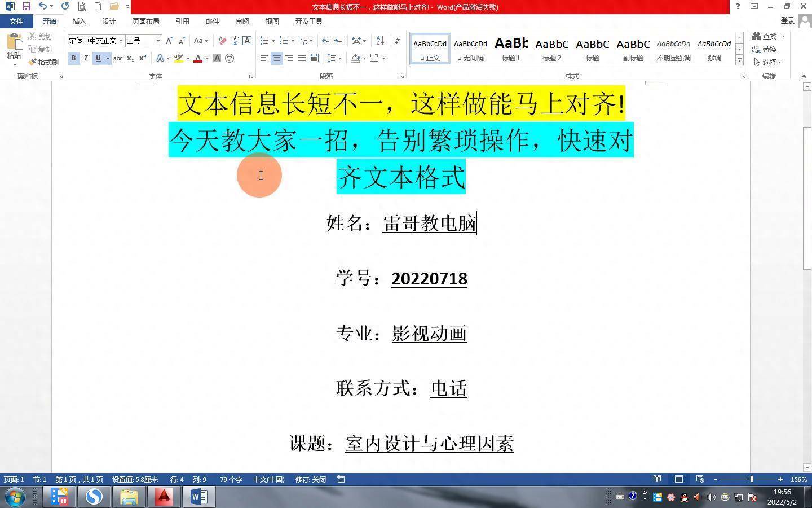Apply yellow text highlight color
Image resolution: width=812 pixels, height=508 pixels.
click(x=179, y=58)
